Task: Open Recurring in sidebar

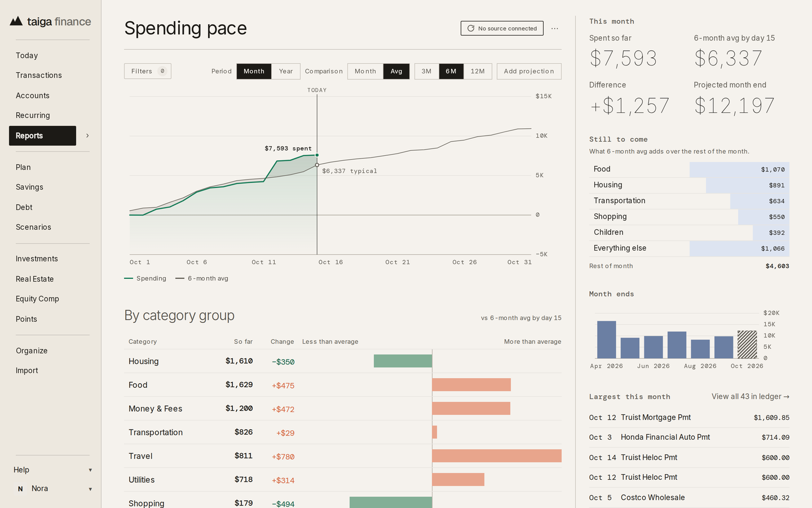Action: [x=33, y=115]
